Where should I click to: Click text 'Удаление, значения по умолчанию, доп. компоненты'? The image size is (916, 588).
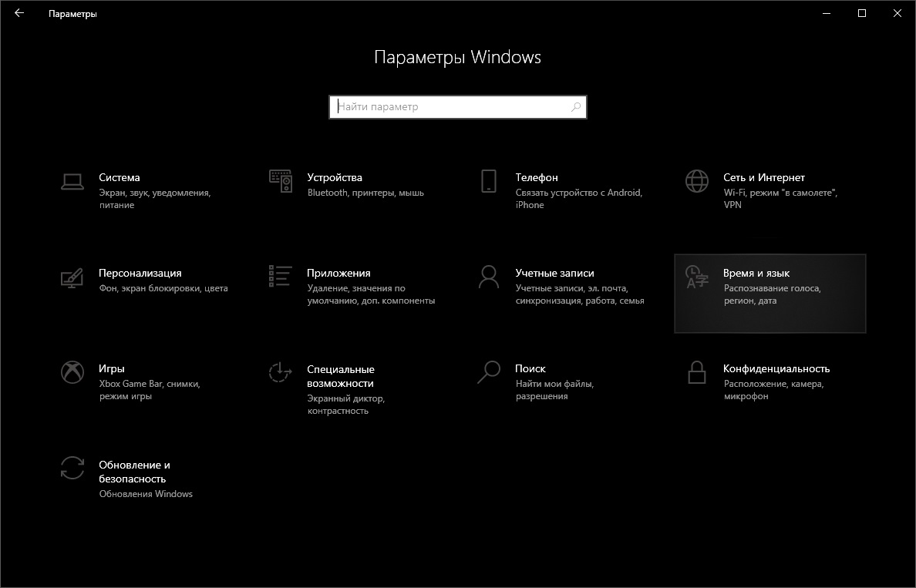point(371,294)
